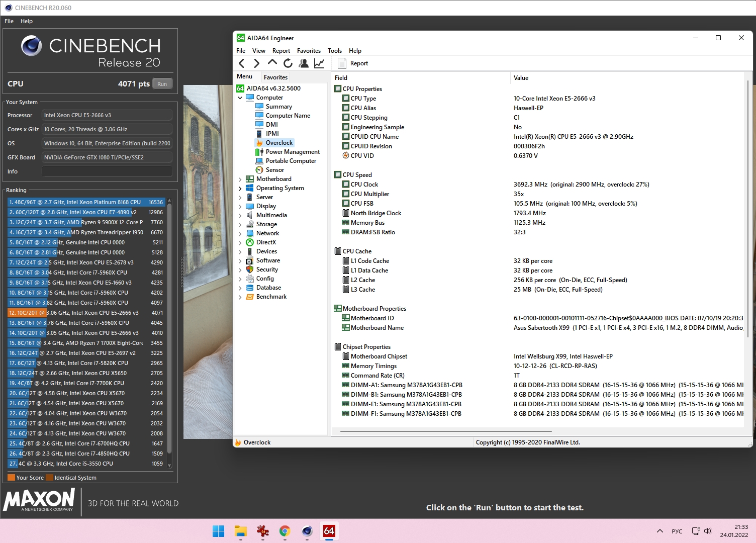Open the AIDA64 Favorites menu
The width and height of the screenshot is (756, 543).
click(309, 51)
